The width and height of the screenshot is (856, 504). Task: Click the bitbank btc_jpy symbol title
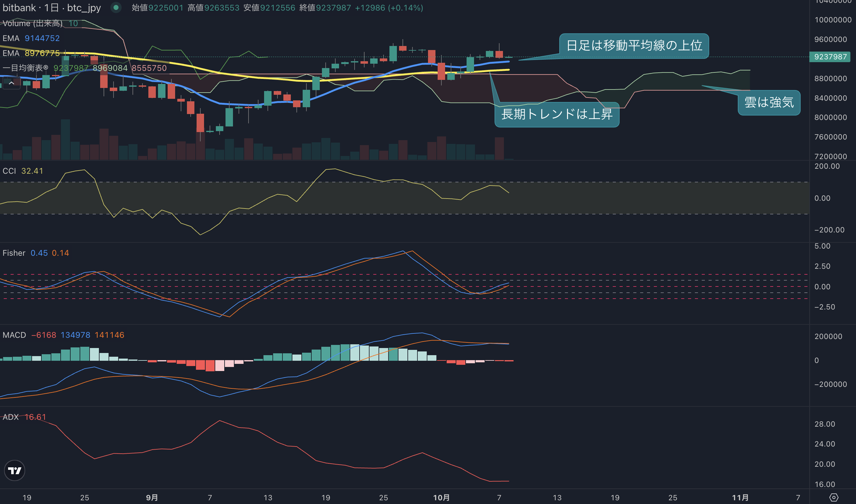coord(52,7)
